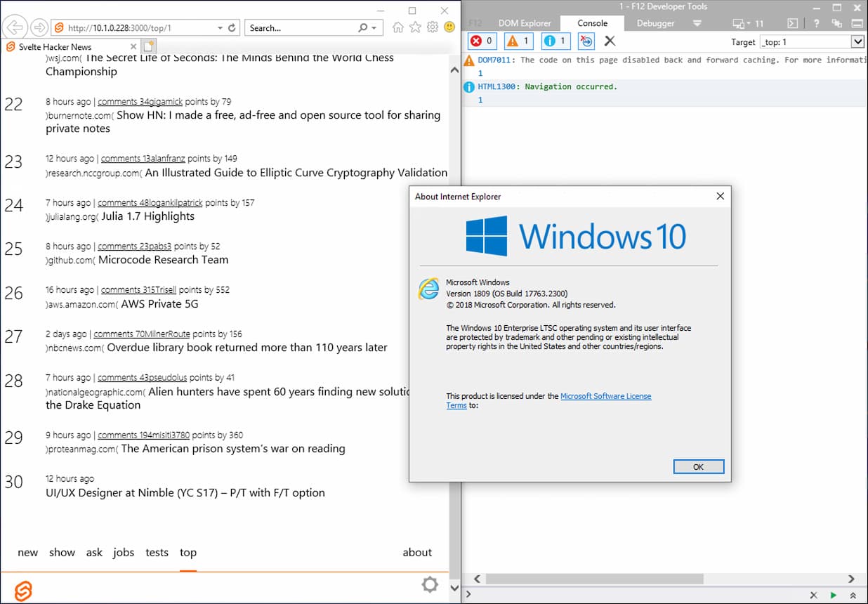Open the 'new' navigation link
The width and height of the screenshot is (868, 604).
point(27,553)
